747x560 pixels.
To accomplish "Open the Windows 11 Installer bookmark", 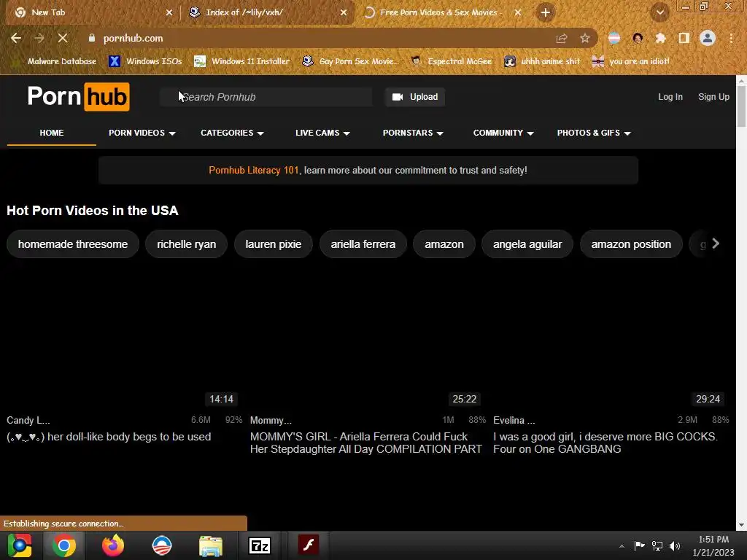I will [242, 61].
